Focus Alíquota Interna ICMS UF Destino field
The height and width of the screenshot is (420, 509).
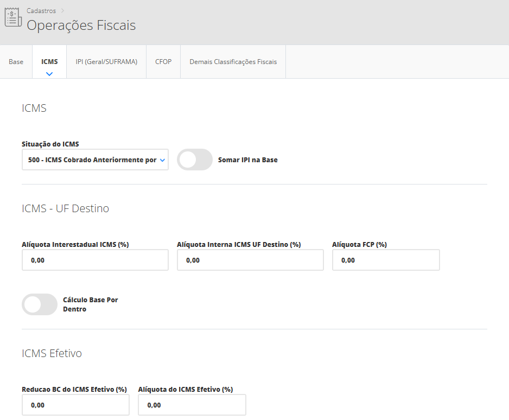[250, 260]
